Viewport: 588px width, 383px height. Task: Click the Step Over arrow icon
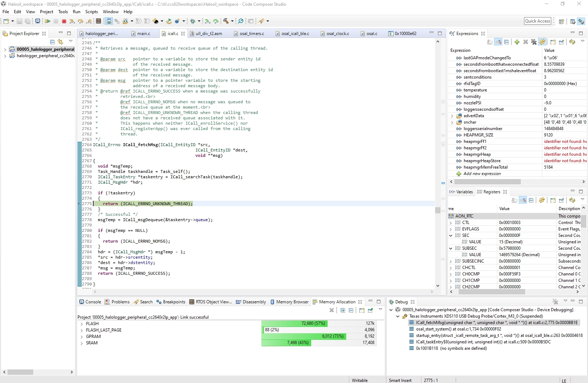tap(80, 21)
